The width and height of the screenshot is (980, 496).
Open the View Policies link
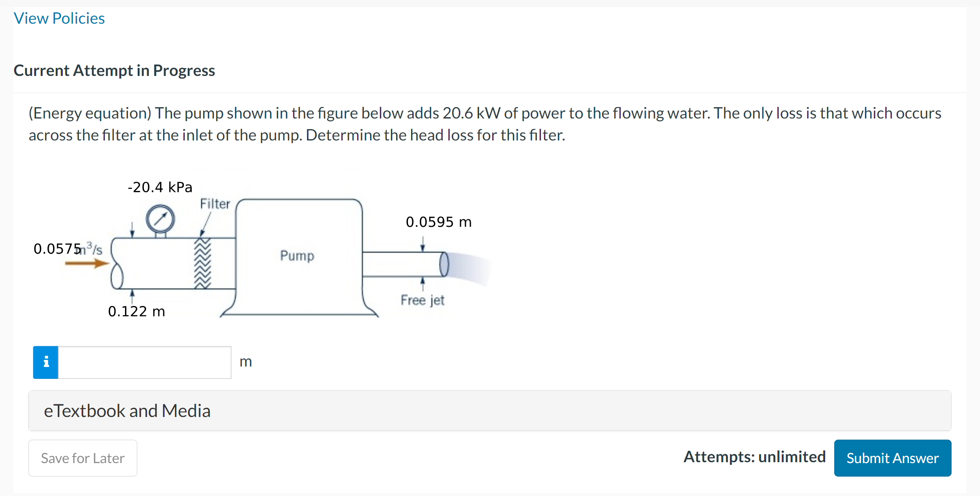(x=59, y=18)
